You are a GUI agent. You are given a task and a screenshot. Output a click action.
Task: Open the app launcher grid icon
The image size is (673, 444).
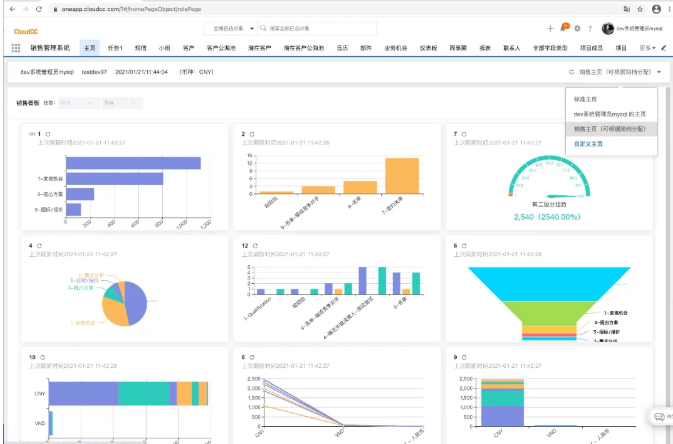pyautogui.click(x=16, y=47)
